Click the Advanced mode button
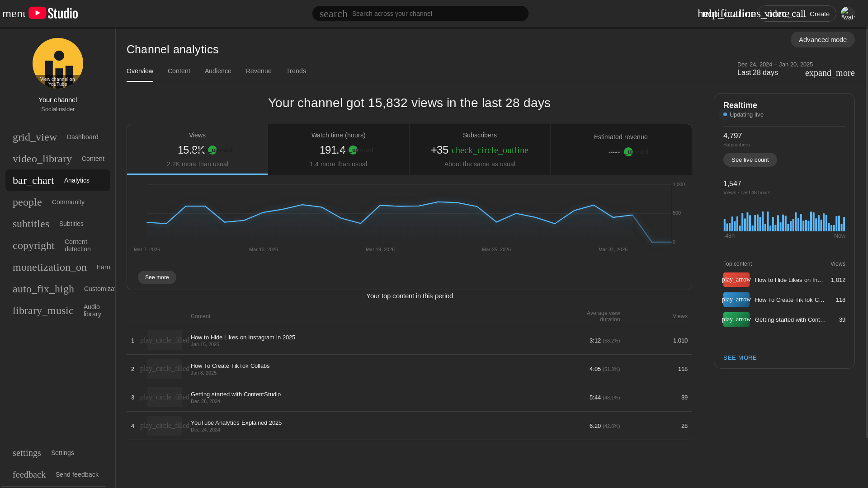Viewport: 868px width, 488px height. (822, 40)
